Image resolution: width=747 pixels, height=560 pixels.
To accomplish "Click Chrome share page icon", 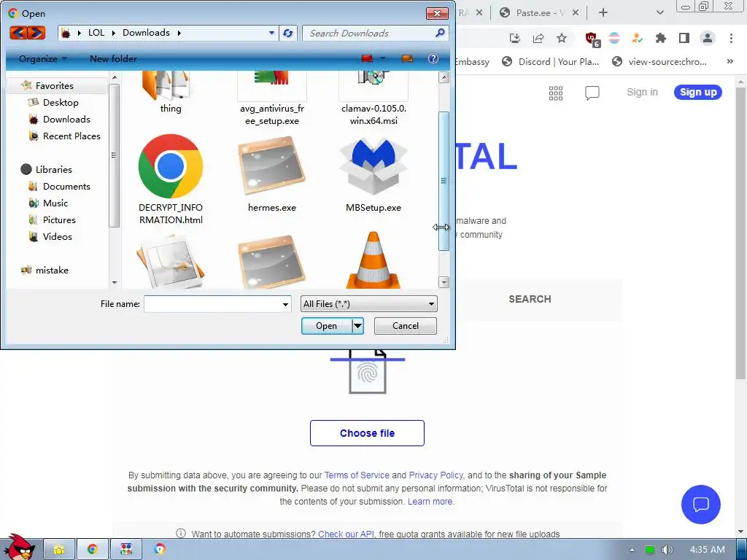I will 538,38.
